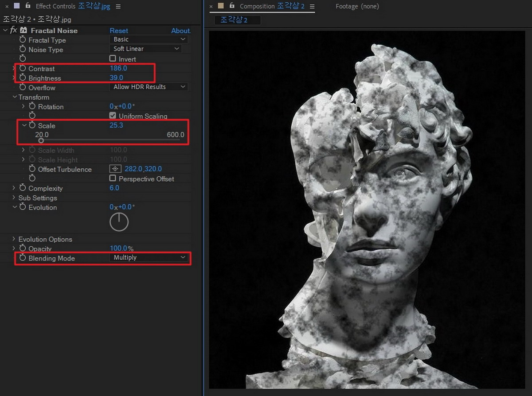
Task: Enable the Opacity stopwatch
Action: coord(23,248)
